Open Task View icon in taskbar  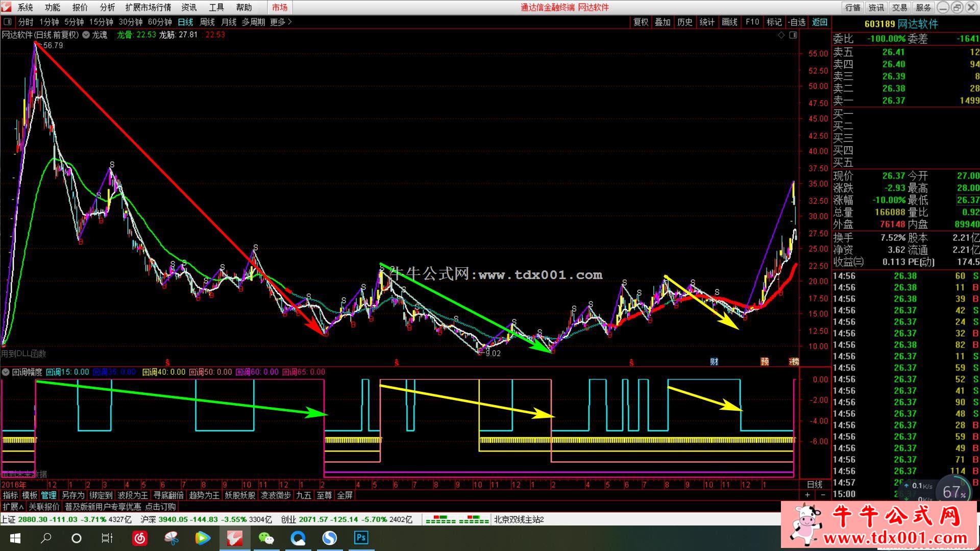[107, 538]
